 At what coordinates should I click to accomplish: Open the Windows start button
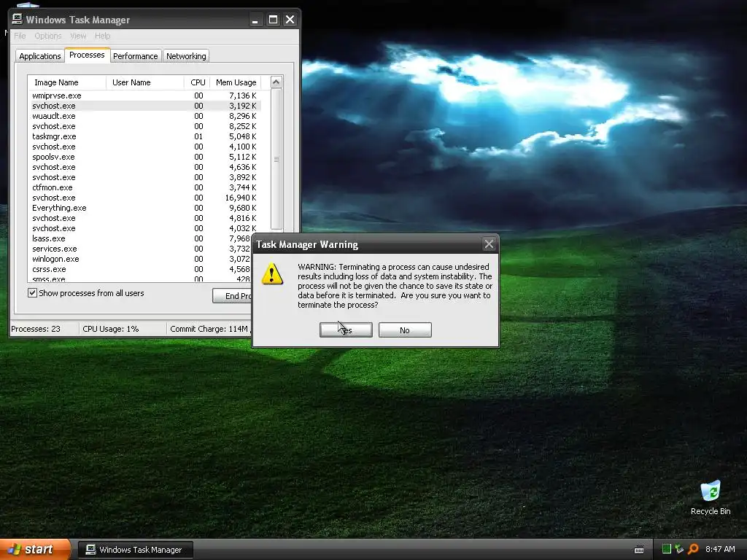[34, 549]
